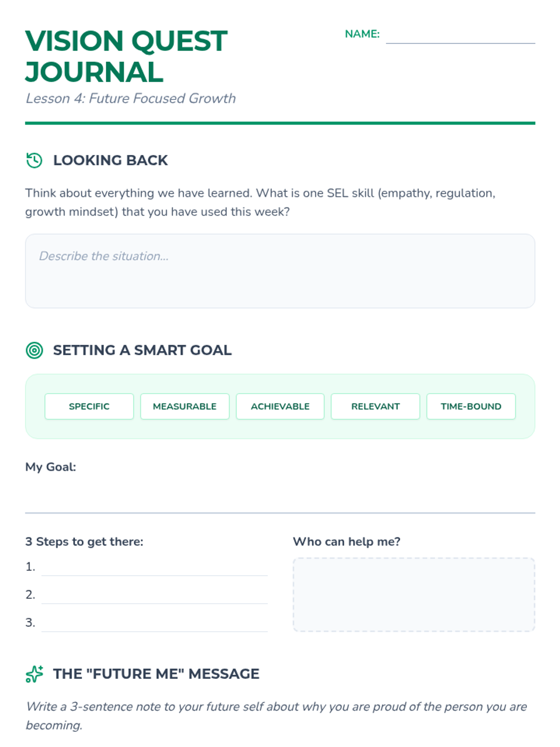Click the 'Who can help me?' dashed box
The width and height of the screenshot is (560, 747).
(413, 594)
